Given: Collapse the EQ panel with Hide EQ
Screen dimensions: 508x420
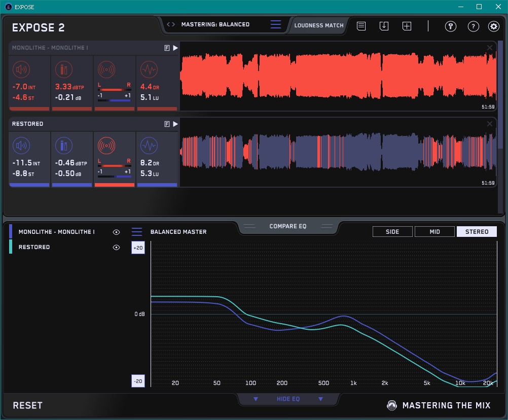Looking at the screenshot, I should pyautogui.click(x=288, y=399).
